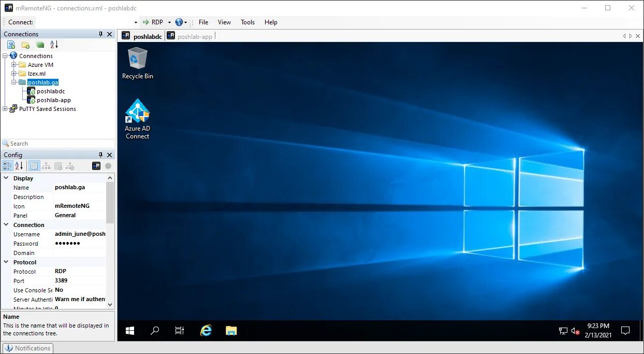
Task: Collapse the Connection property section
Action: tap(6, 225)
